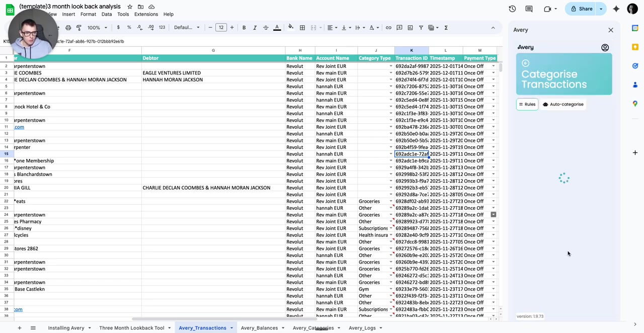The width and height of the screenshot is (644, 333).
Task: Switch to the Avery_Balances sheet tab
Action: click(259, 327)
